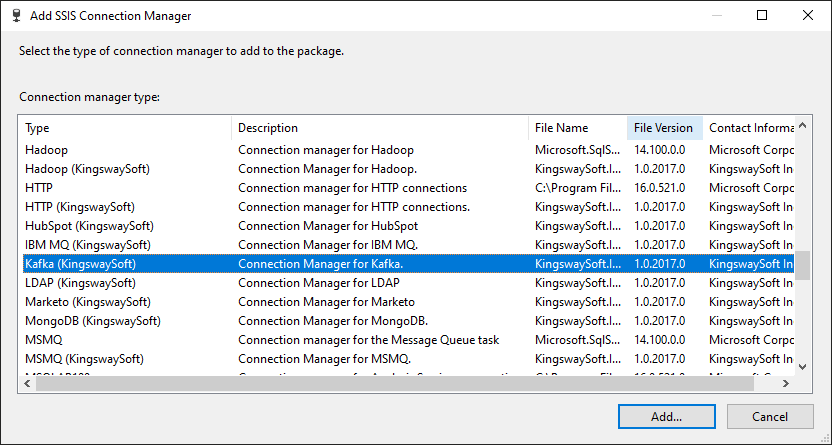832x445 pixels.
Task: Click the horizontal scrollbar thumb
Action: tap(395, 383)
